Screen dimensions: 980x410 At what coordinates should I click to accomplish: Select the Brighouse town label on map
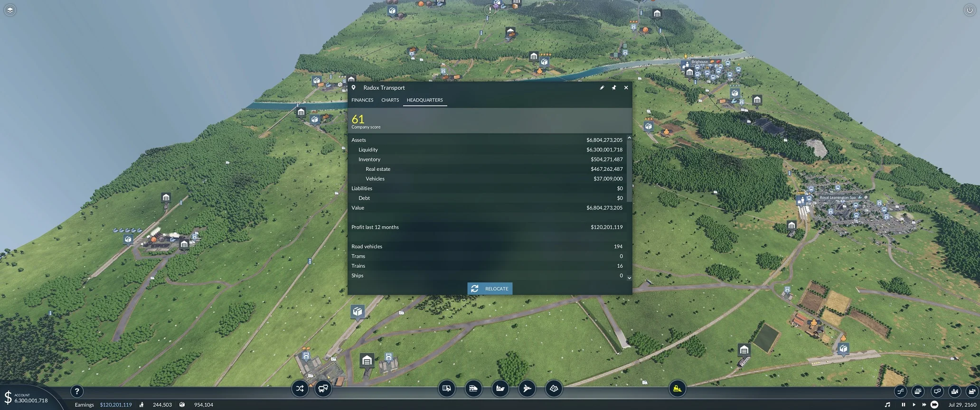(x=699, y=62)
